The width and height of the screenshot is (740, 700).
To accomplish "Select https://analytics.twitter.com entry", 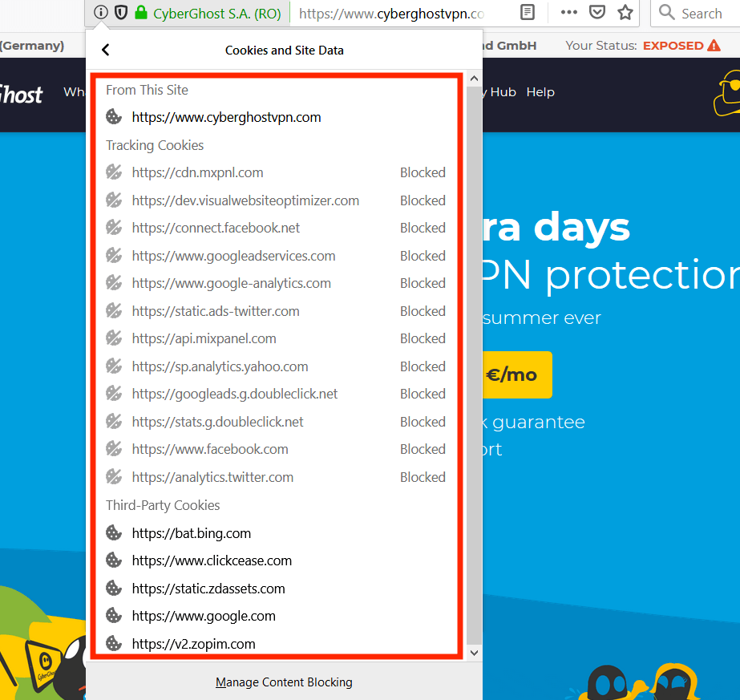I will tap(212, 477).
